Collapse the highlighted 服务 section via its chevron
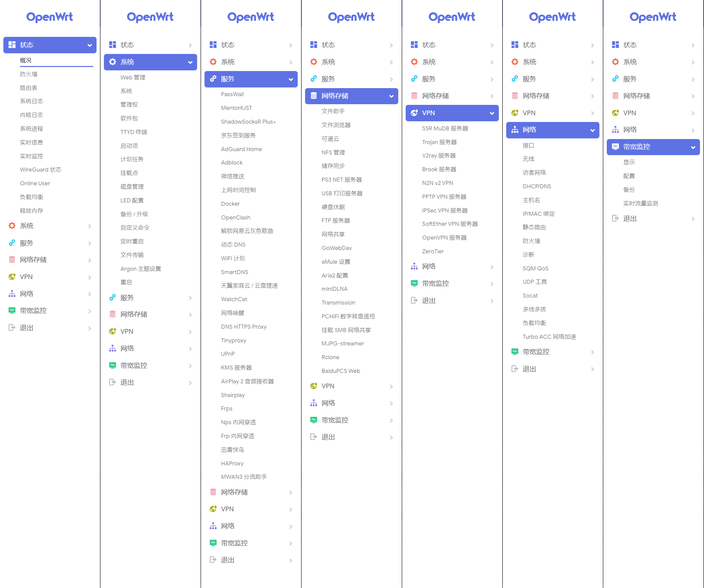 pos(291,79)
